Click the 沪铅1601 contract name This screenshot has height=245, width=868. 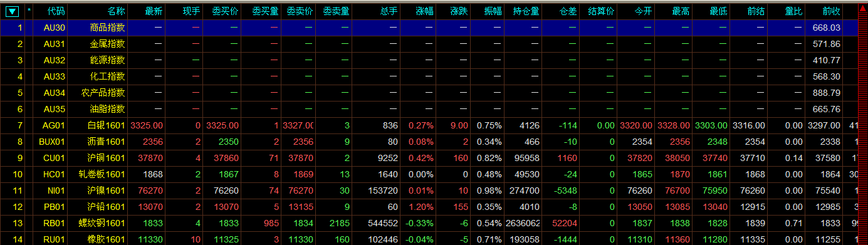point(107,207)
